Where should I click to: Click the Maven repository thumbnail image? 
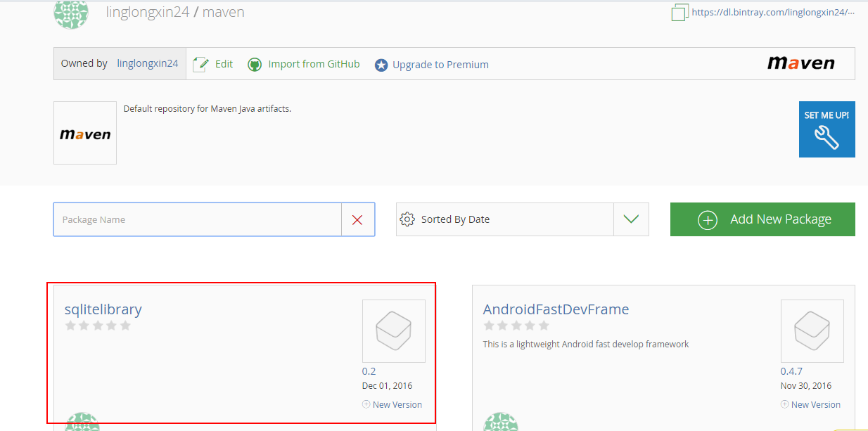point(85,133)
